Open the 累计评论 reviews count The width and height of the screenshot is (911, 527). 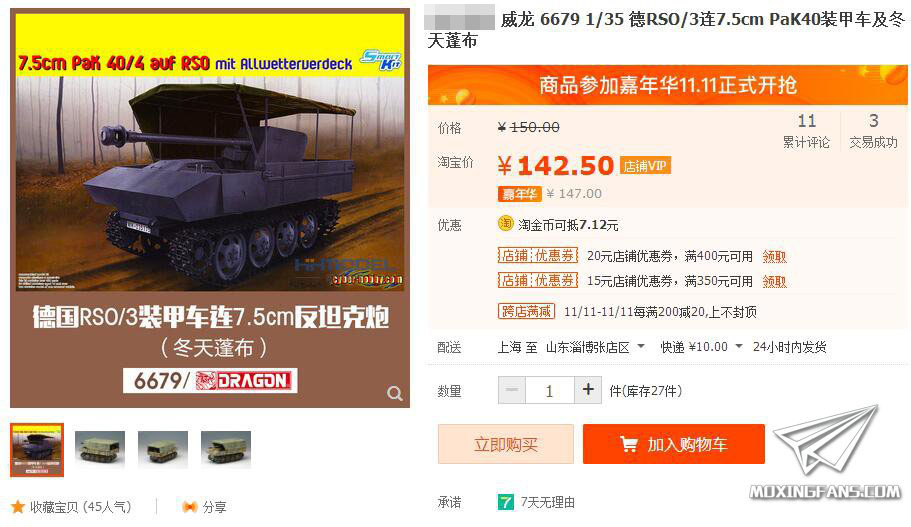pyautogui.click(x=806, y=131)
